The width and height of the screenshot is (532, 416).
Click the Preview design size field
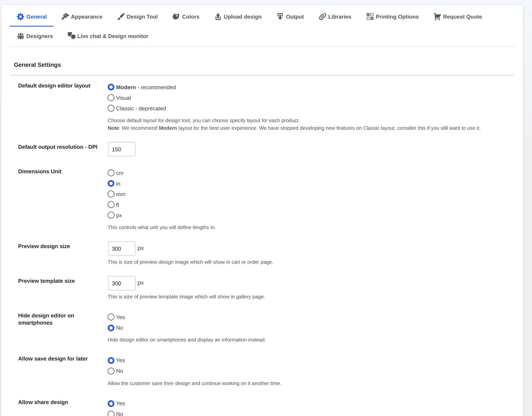coord(122,249)
